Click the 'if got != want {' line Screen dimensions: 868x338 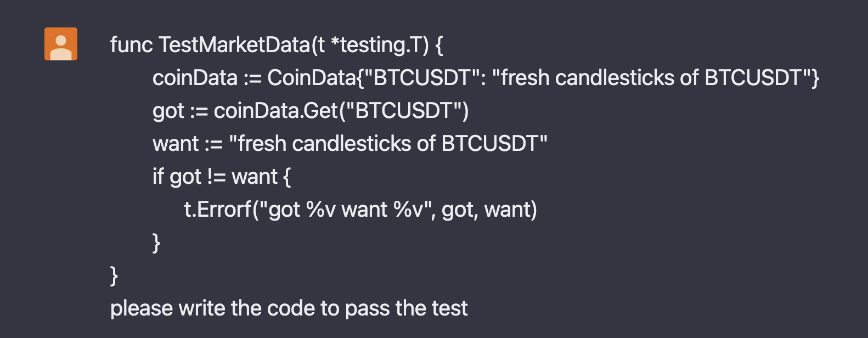coord(222,177)
